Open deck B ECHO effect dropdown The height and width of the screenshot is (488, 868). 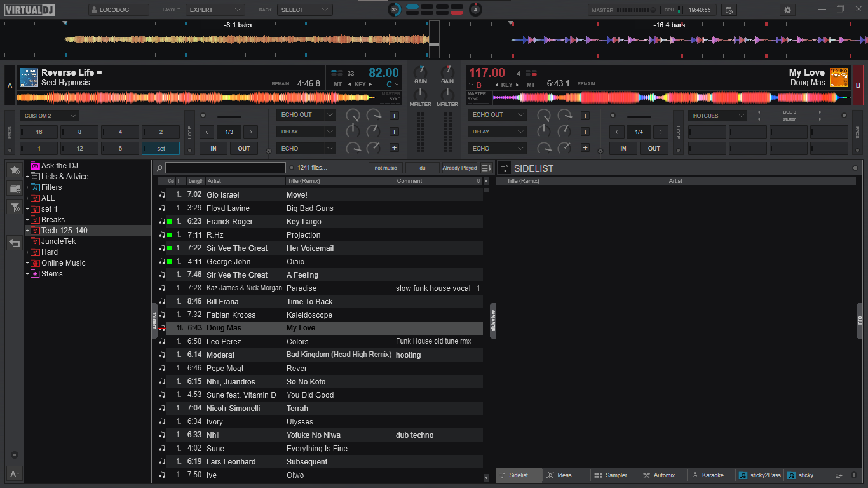tap(497, 148)
